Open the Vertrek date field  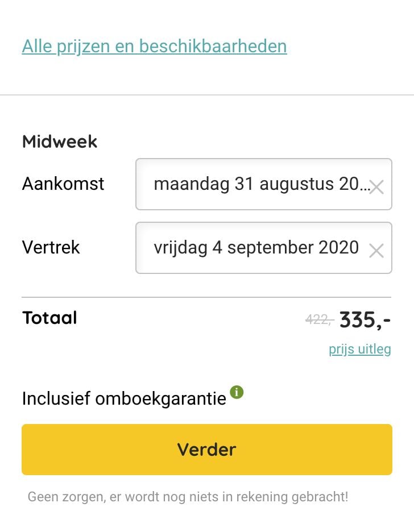point(264,248)
